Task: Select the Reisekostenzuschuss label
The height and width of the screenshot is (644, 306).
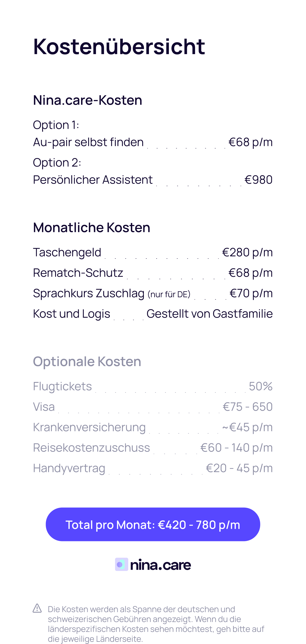Action: (91, 447)
